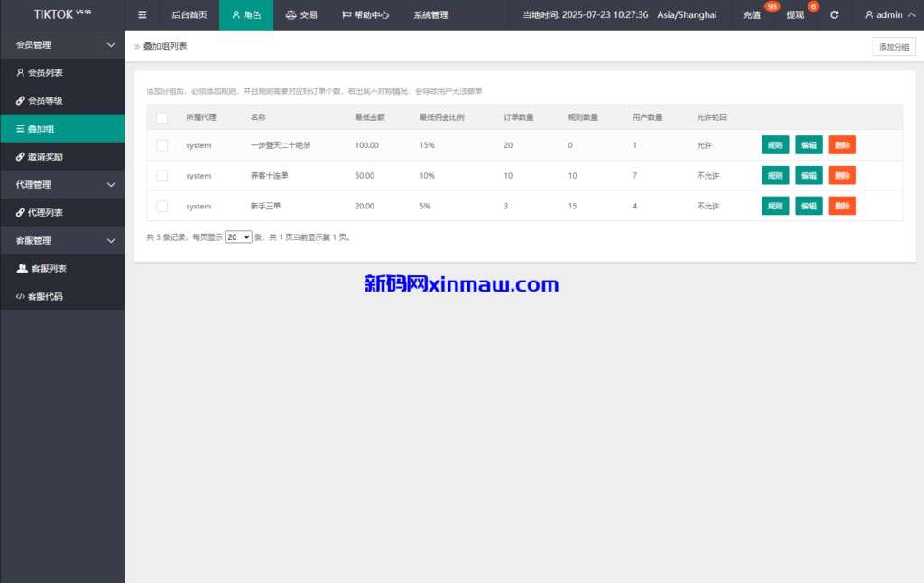Expand the 会员管理 sidebar section
The height and width of the screenshot is (583, 924).
[x=62, y=43]
